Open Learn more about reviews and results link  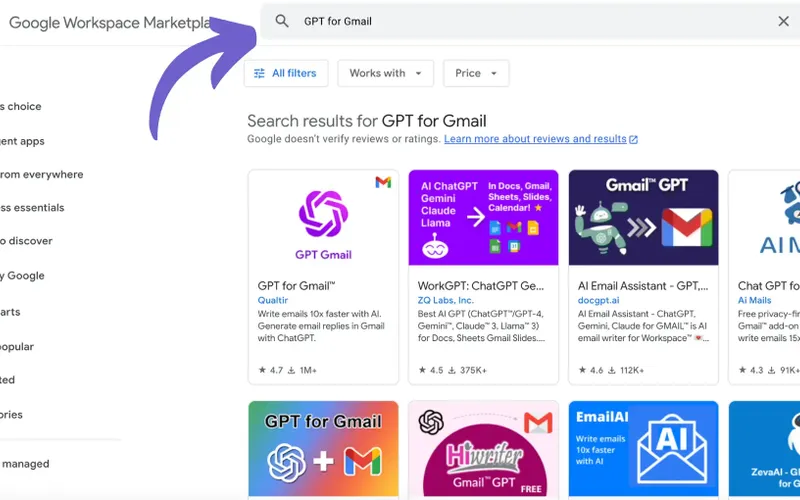coord(535,139)
